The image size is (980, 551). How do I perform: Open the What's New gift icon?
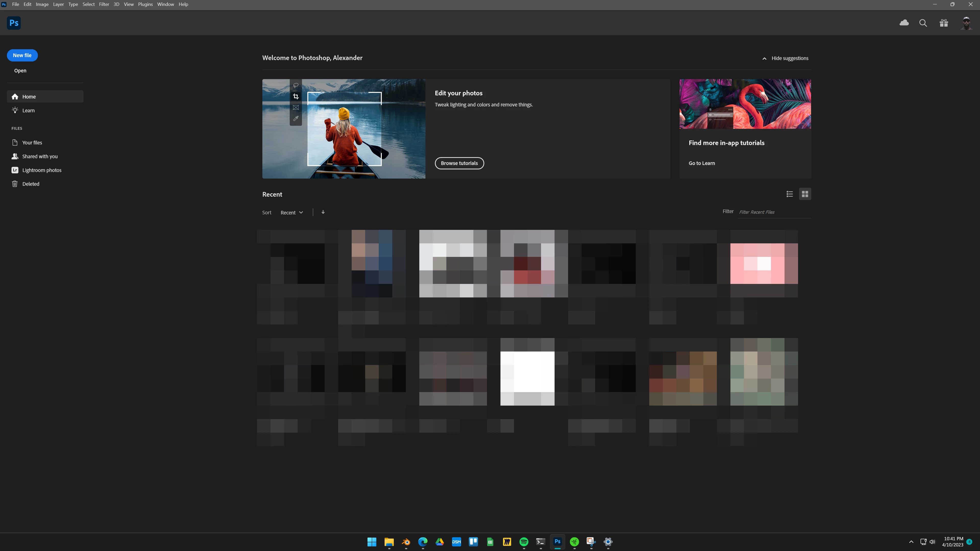(x=944, y=23)
